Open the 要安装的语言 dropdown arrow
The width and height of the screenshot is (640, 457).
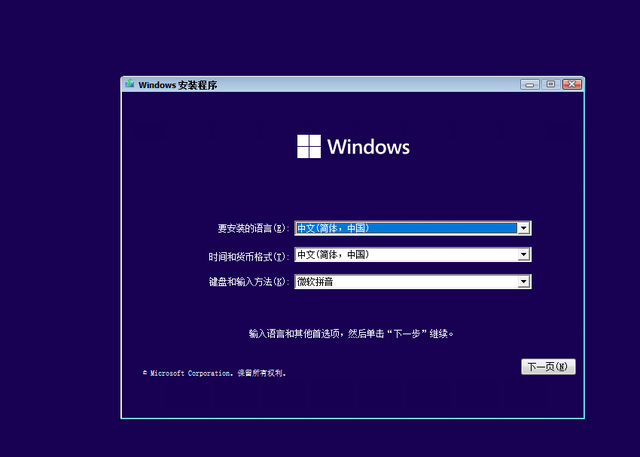523,228
